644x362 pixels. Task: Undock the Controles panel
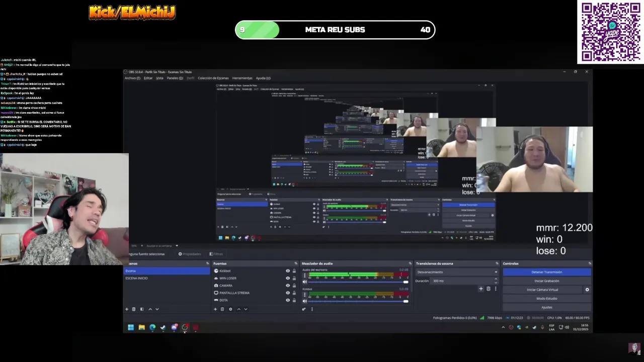point(590,263)
